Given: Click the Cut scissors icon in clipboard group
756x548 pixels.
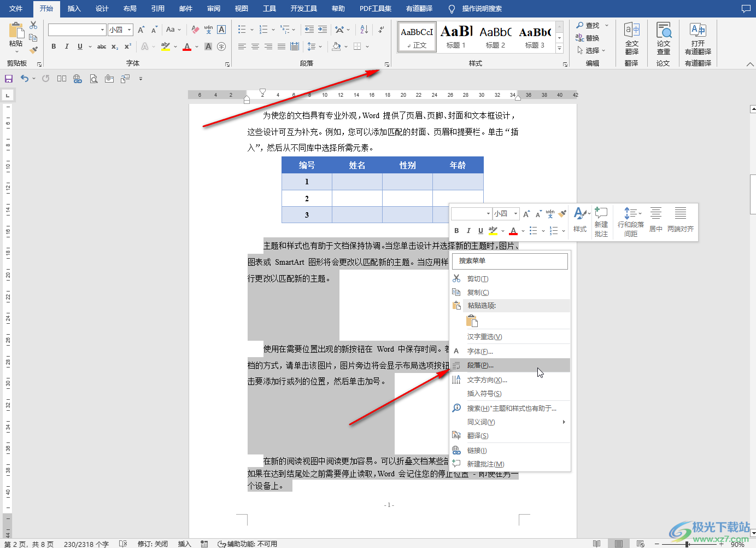Looking at the screenshot, I should 33,25.
